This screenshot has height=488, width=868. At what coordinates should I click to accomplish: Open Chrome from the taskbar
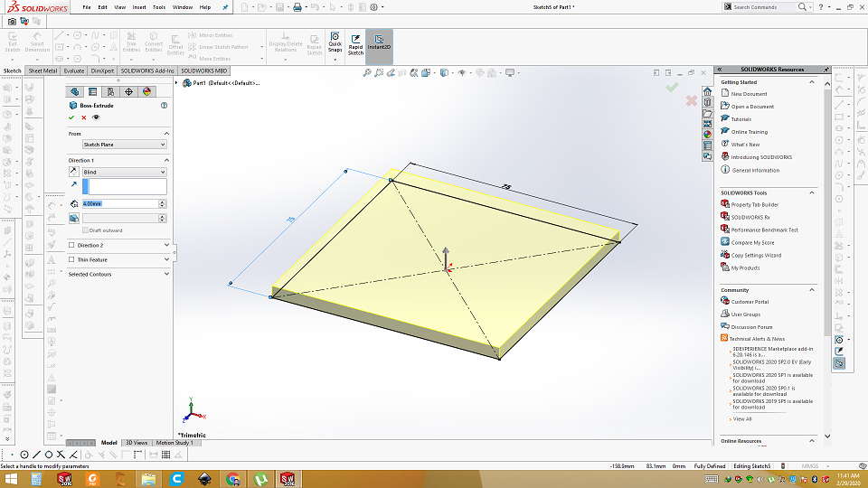coord(232,479)
